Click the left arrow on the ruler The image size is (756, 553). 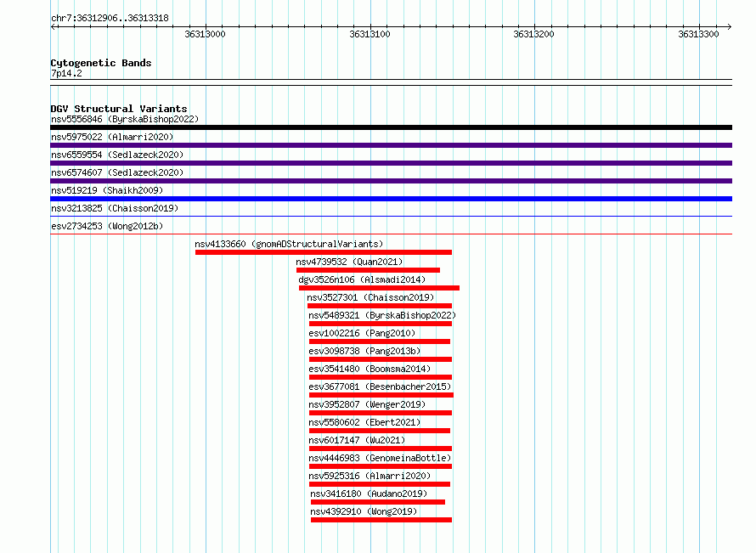click(53, 27)
